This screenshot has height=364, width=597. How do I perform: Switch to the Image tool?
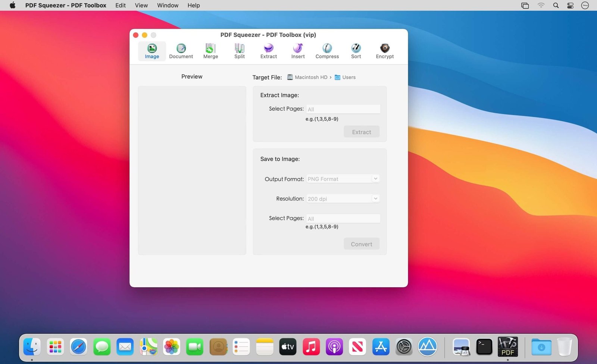pos(151,51)
